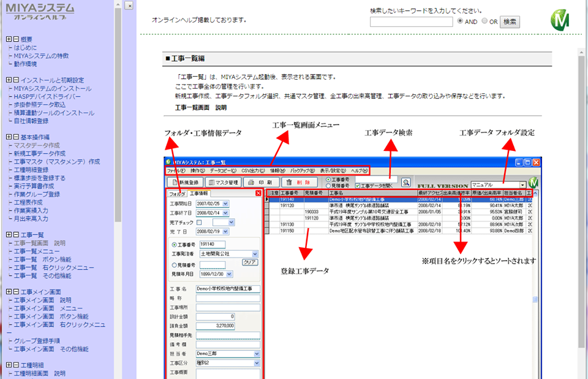Click the 削除 trash button
This screenshot has height=379, width=588.
(x=300, y=182)
